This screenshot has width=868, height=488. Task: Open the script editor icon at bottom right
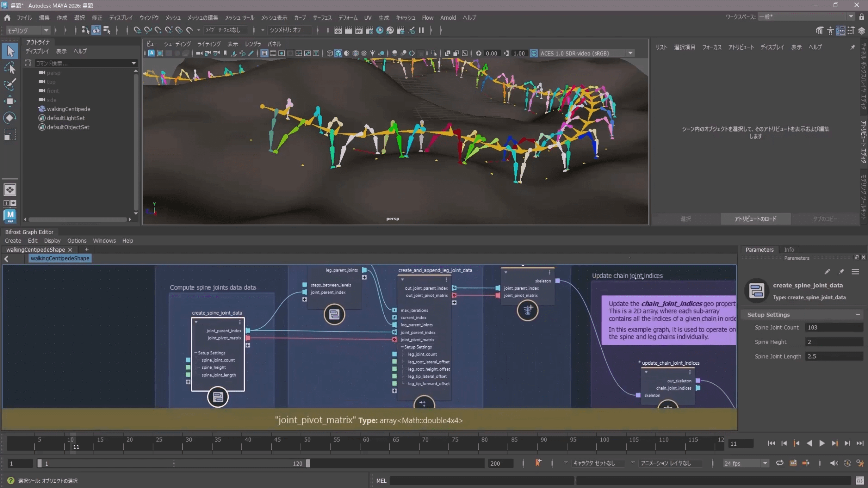(x=859, y=481)
